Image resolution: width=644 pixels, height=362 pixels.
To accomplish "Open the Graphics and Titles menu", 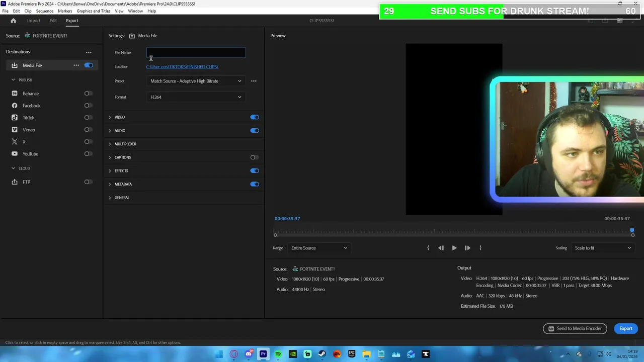I will [94, 11].
